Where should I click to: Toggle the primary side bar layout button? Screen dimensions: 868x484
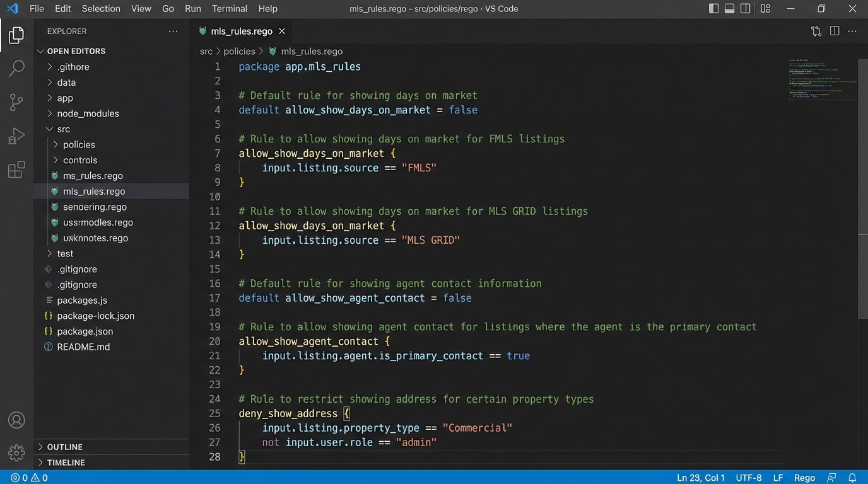[x=713, y=9]
